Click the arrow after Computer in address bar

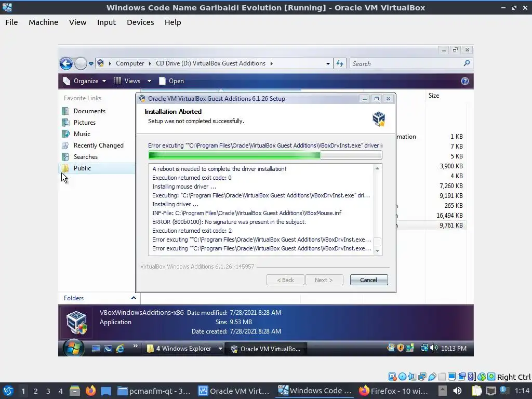[150, 63]
